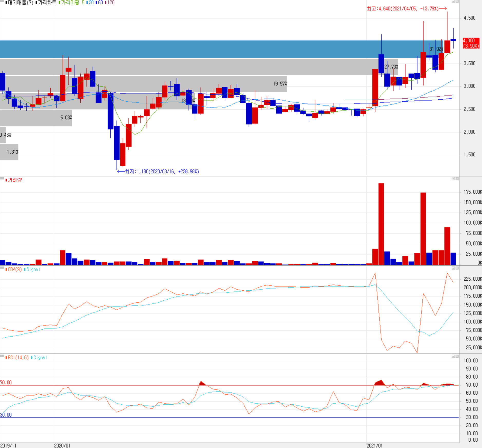Click the 거래량 volume indicator label

15,180
